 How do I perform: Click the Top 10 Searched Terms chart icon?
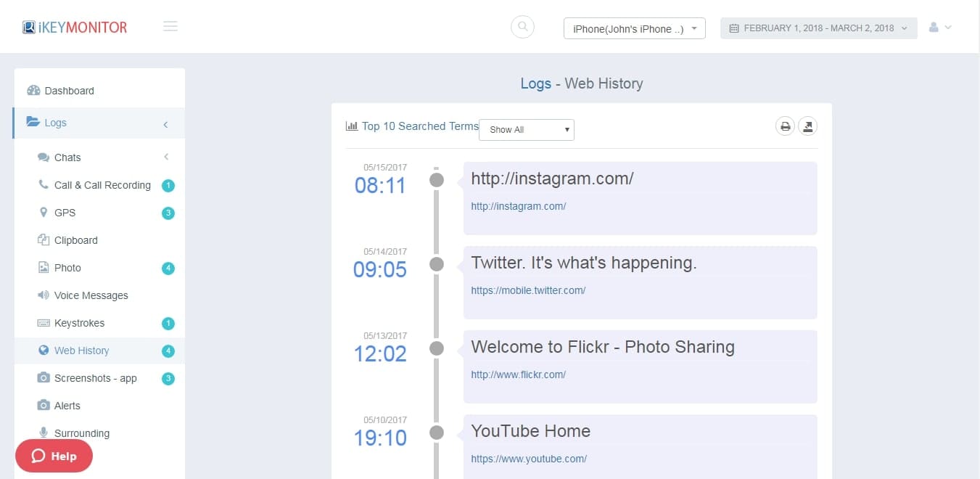[352, 126]
